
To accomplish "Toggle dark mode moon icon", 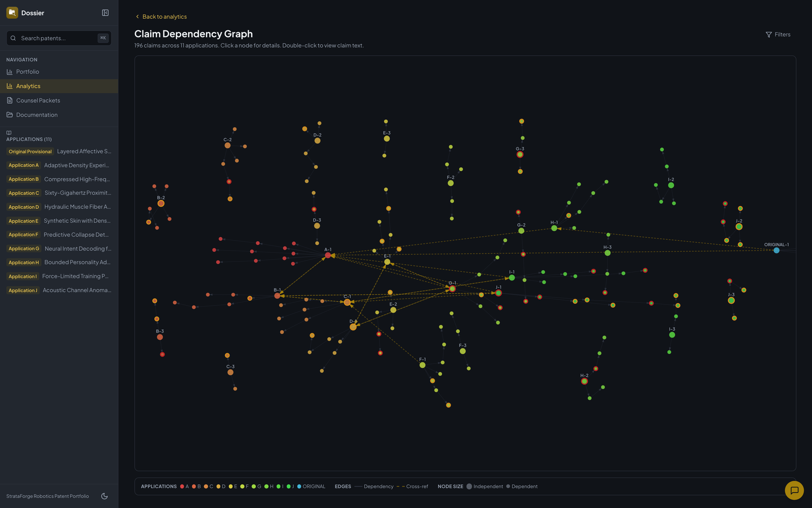I will point(105,496).
